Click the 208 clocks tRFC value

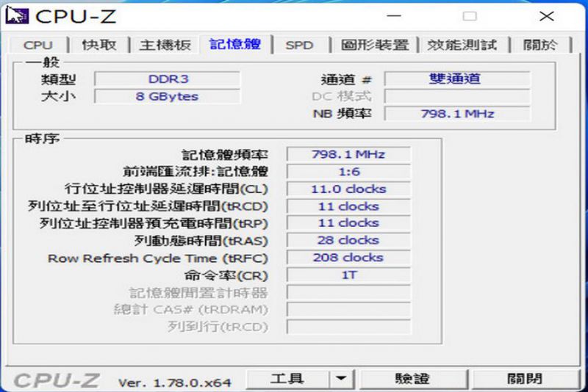[348, 258]
